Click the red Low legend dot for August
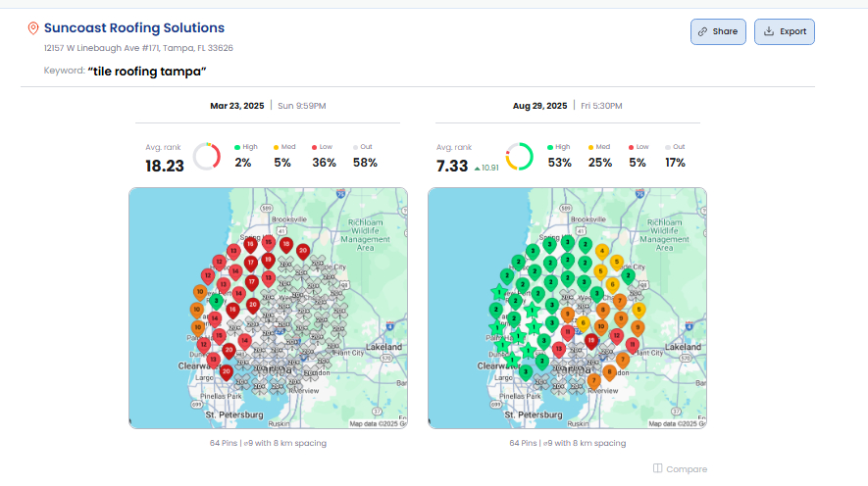The width and height of the screenshot is (868, 486). click(x=633, y=147)
